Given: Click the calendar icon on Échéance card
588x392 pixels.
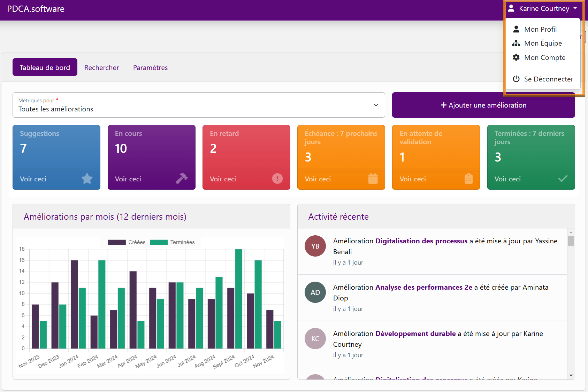Looking at the screenshot, I should [373, 178].
